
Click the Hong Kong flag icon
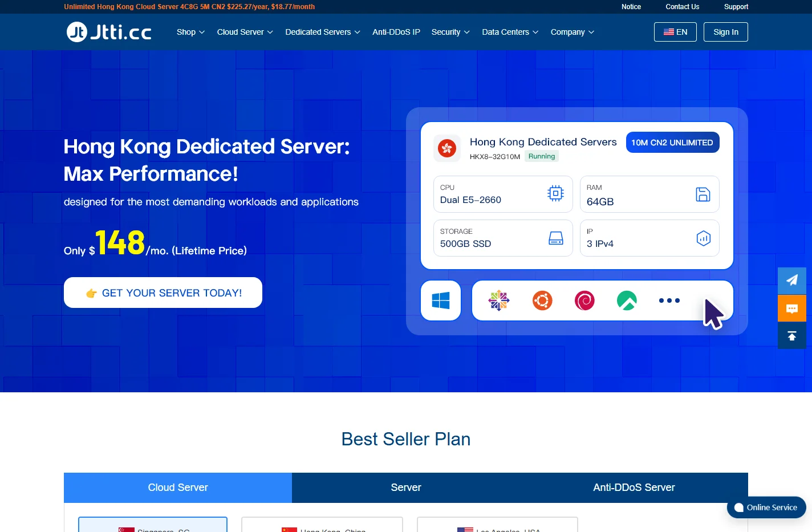[x=447, y=149]
